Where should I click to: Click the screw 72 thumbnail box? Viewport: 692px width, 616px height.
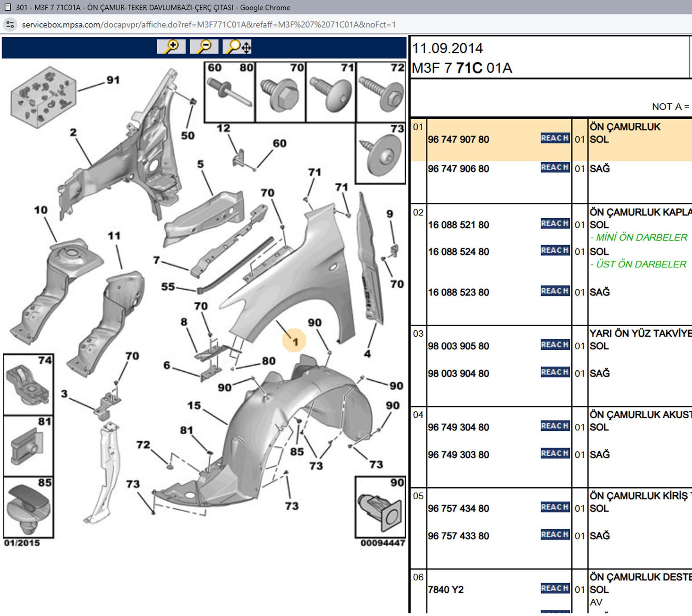click(x=381, y=92)
